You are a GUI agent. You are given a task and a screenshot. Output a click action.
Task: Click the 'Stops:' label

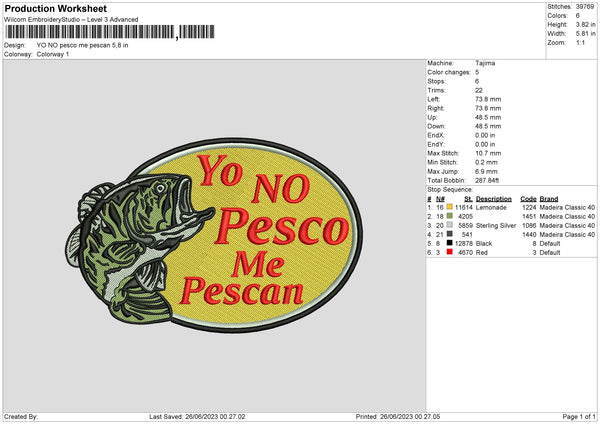tap(437, 81)
